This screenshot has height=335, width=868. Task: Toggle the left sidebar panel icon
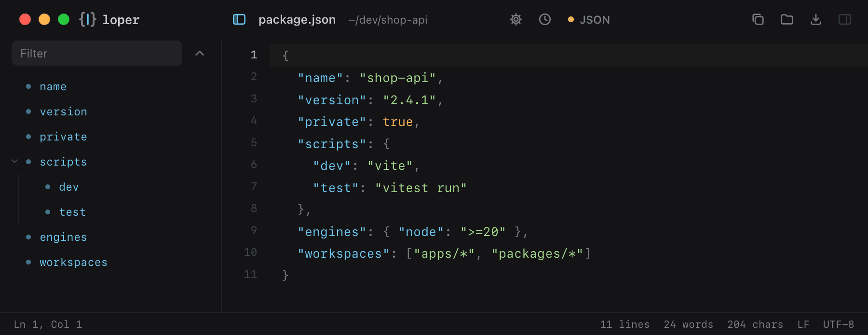[x=239, y=19]
